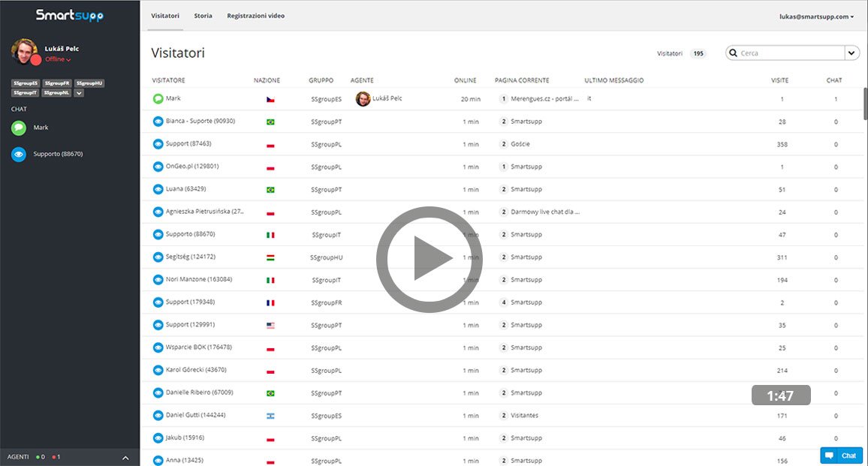The image size is (868, 466).
Task: Click eye icon for Support (179348) row
Action: coord(158,302)
